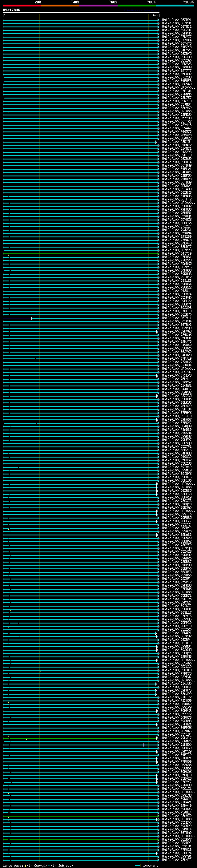
Task: Select the UniRef100_Q852A0 label
Action: (176, 60)
